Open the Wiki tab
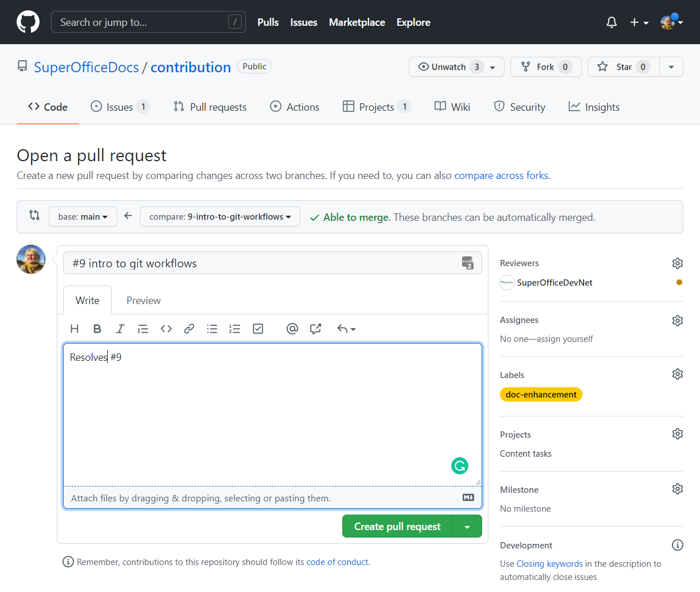 (x=452, y=107)
